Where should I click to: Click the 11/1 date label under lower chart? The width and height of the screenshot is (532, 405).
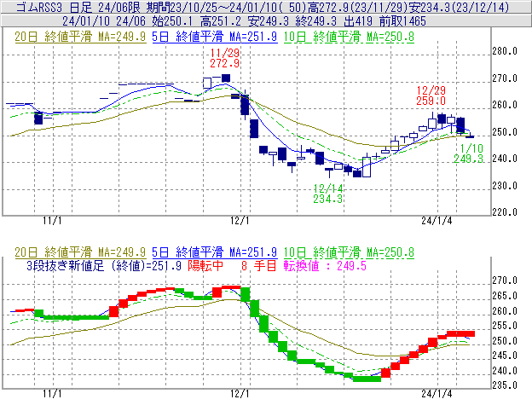click(x=52, y=394)
